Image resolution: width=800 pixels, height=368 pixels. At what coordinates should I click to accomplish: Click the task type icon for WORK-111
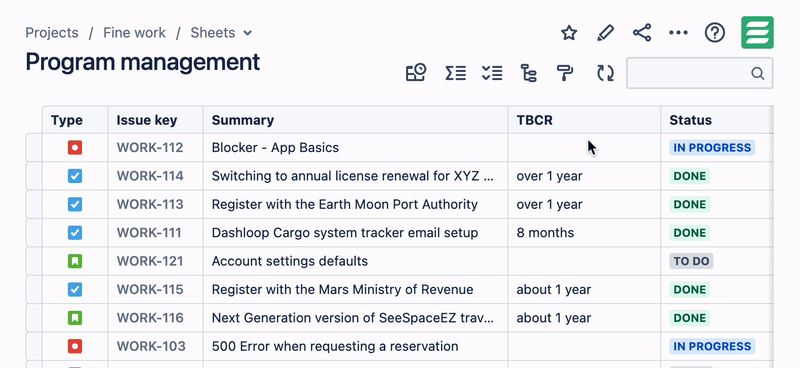pyautogui.click(x=75, y=233)
